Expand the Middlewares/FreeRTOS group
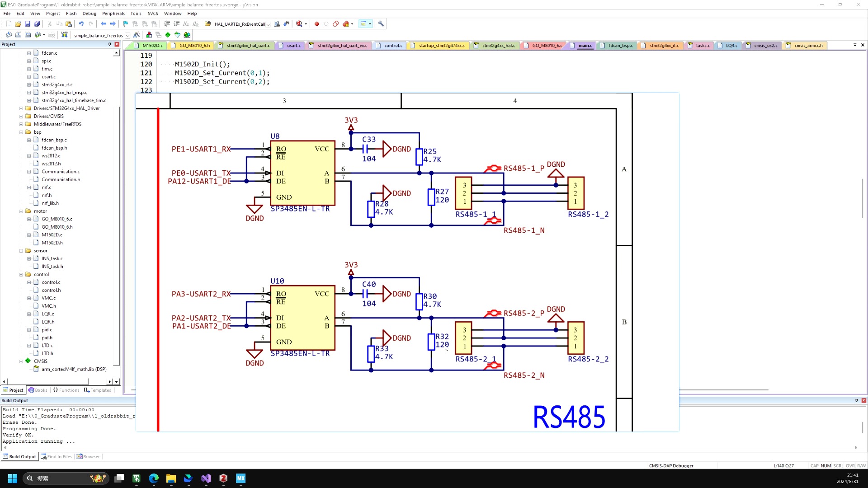Screen dimensions: 868x488 coord(21,124)
